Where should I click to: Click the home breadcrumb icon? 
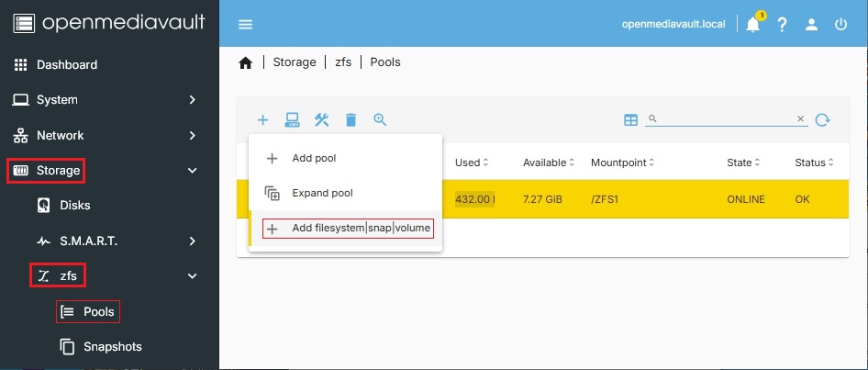click(245, 62)
